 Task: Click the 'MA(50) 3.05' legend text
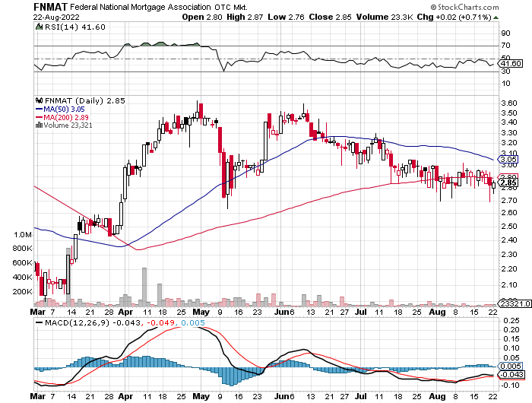pos(64,109)
